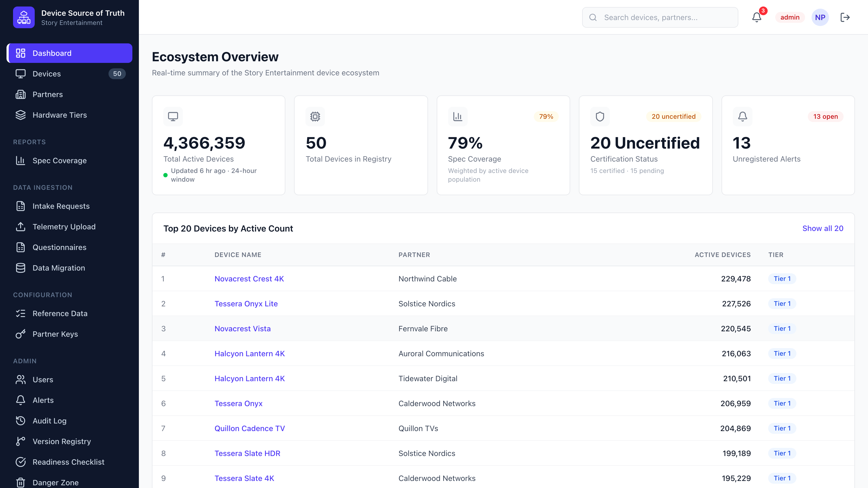Image resolution: width=868 pixels, height=488 pixels.
Task: Click the Active Devices column header
Action: coord(722,255)
